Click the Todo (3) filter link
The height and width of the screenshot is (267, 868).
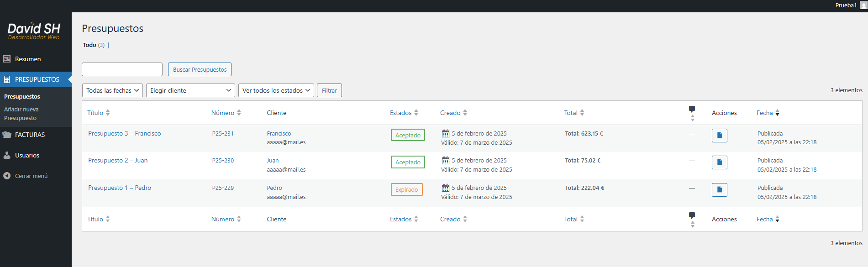(94, 45)
